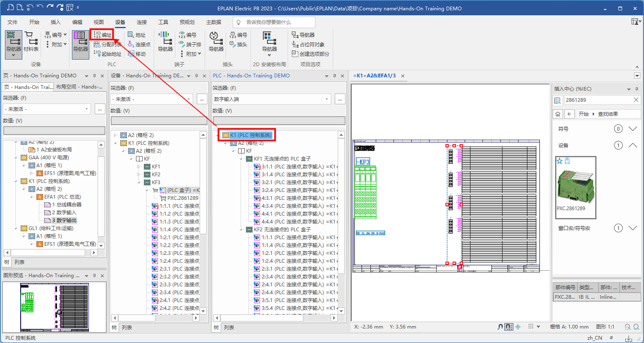The image size is (644, 343).
Task: Collapse the 设备 section in the insert center
Action: click(x=632, y=145)
